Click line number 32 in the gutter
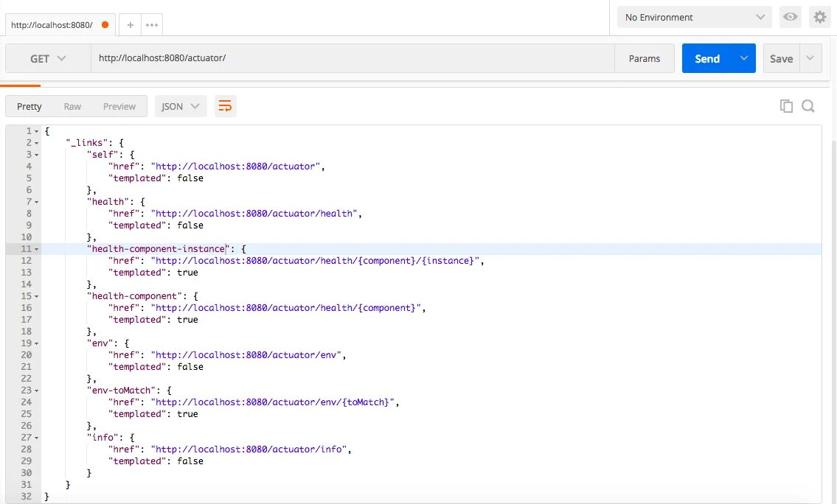837x504 pixels. coord(26,497)
